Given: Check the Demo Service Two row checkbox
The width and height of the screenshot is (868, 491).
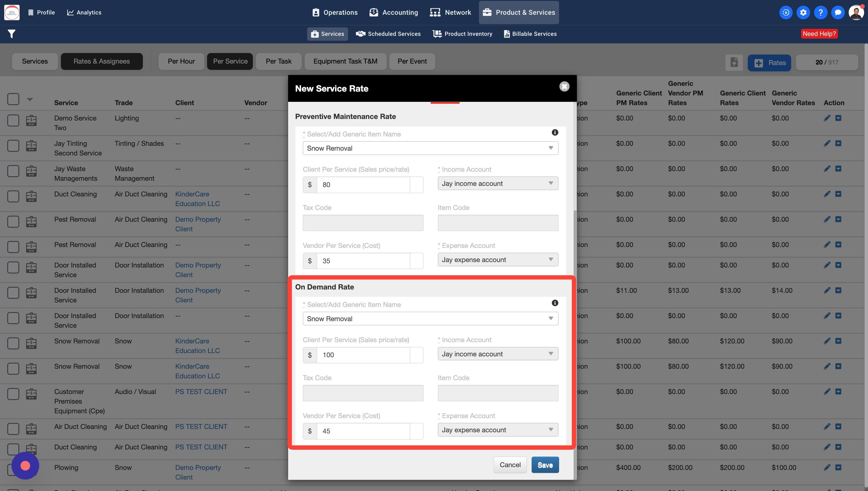Looking at the screenshot, I should 13,120.
